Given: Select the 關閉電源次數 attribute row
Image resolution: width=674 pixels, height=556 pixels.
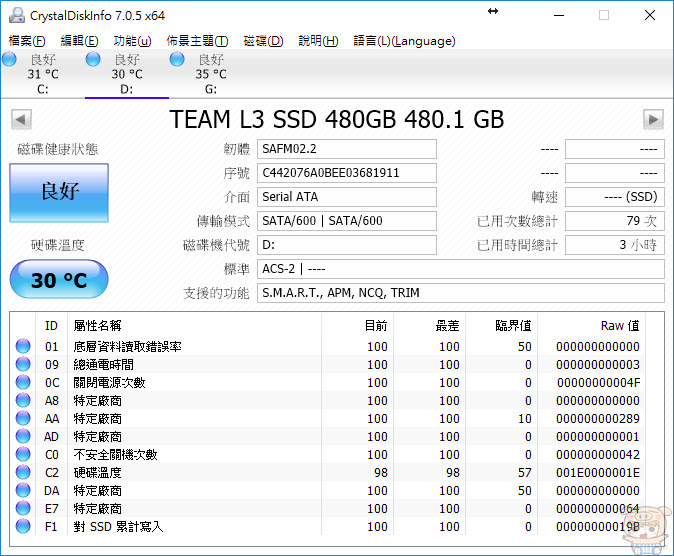Looking at the screenshot, I should coord(328,382).
